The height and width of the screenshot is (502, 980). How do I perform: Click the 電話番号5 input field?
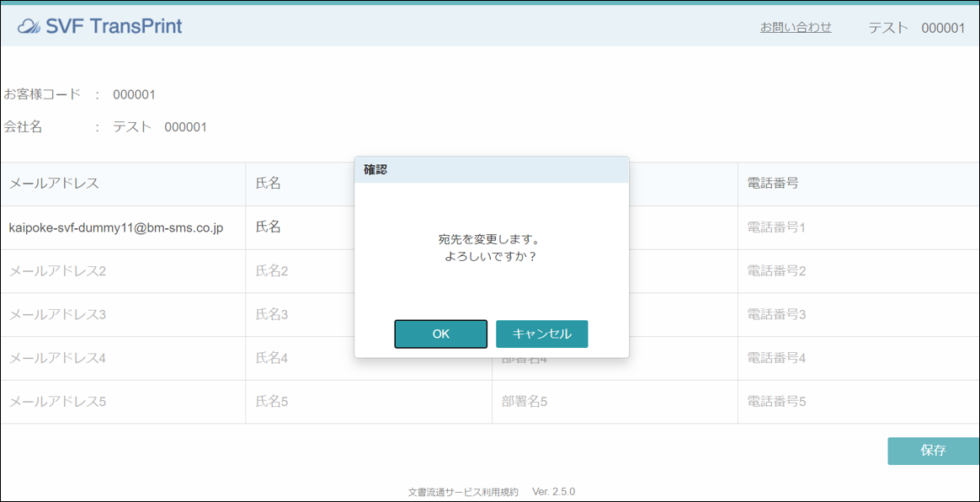859,402
